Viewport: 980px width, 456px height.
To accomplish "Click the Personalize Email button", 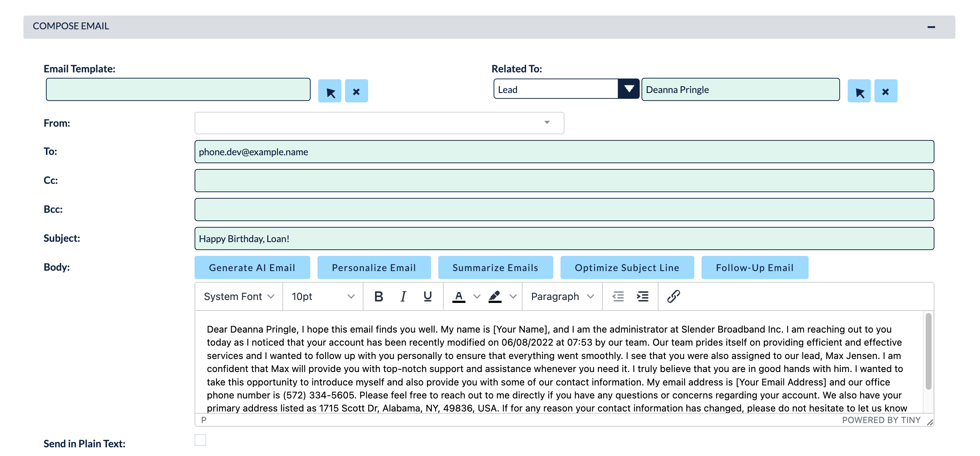I will click(x=374, y=267).
